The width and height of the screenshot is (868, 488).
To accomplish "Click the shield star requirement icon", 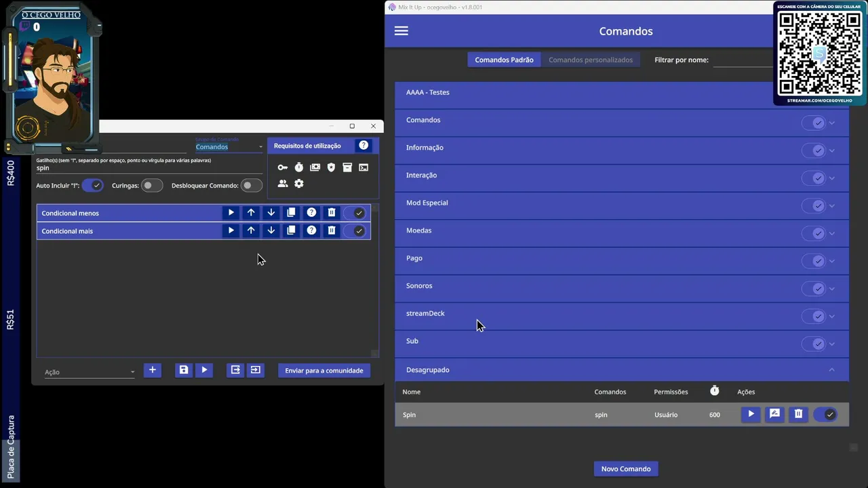I will pos(332,167).
